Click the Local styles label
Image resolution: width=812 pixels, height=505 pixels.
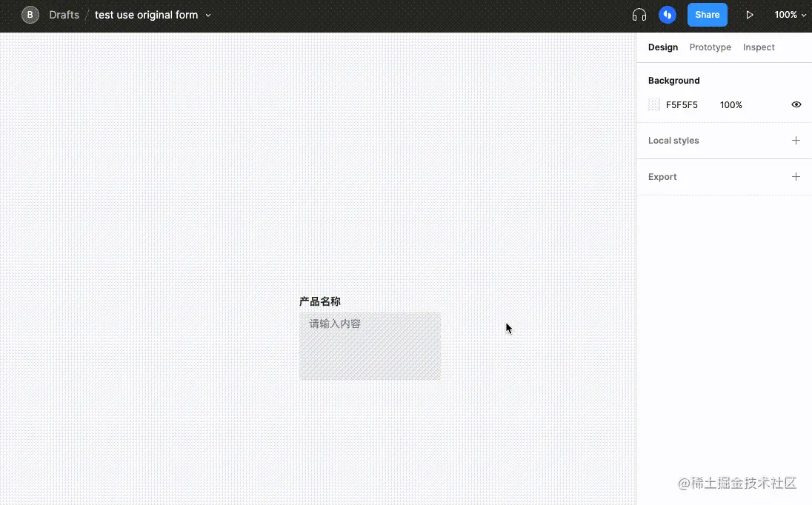tap(673, 140)
